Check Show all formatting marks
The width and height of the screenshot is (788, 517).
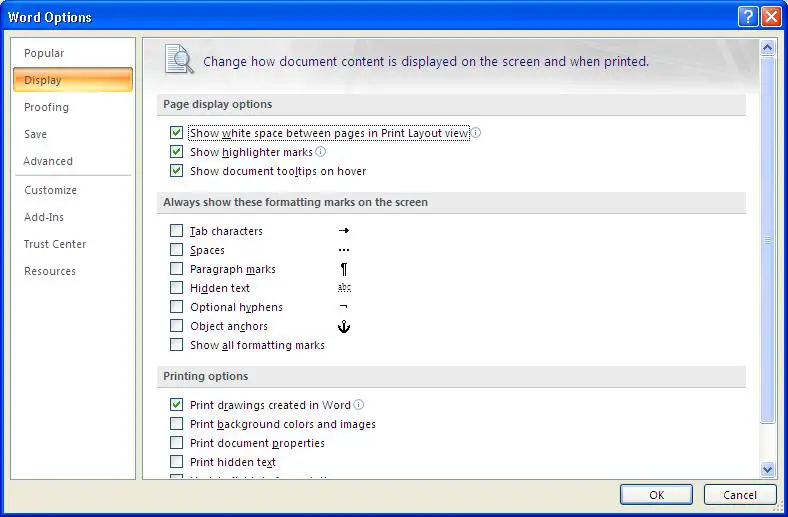(x=176, y=345)
